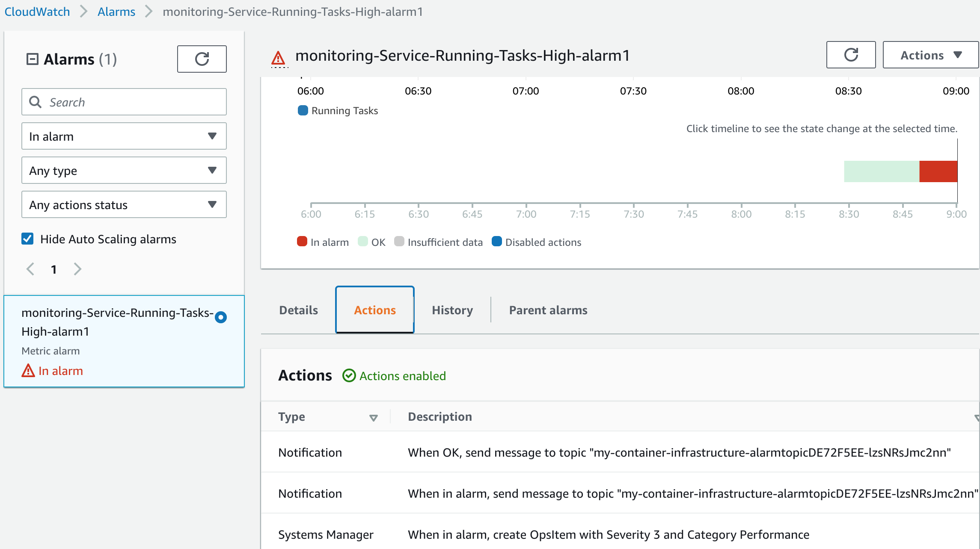The width and height of the screenshot is (980, 549).
Task: Click the alarm warning triangle beside title
Action: pos(278,57)
